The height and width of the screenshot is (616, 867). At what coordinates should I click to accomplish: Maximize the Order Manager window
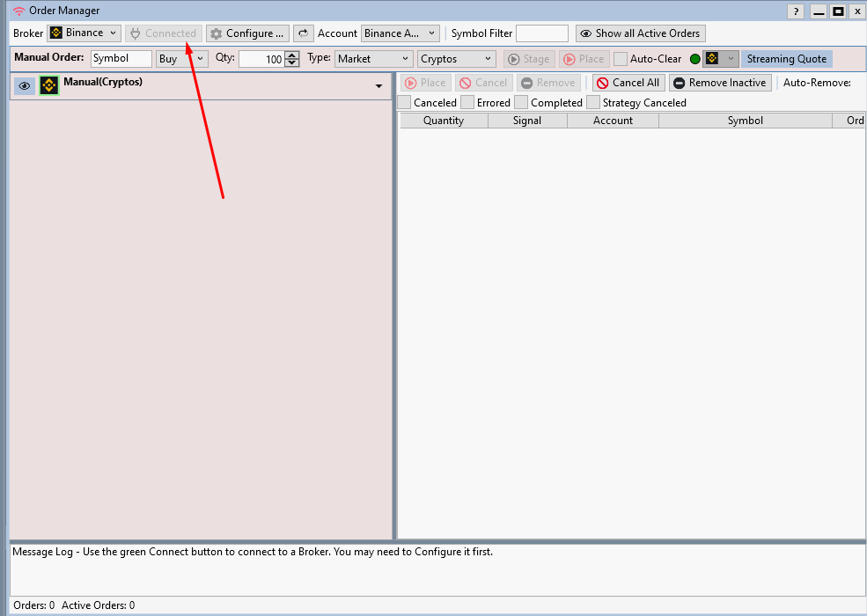point(838,11)
